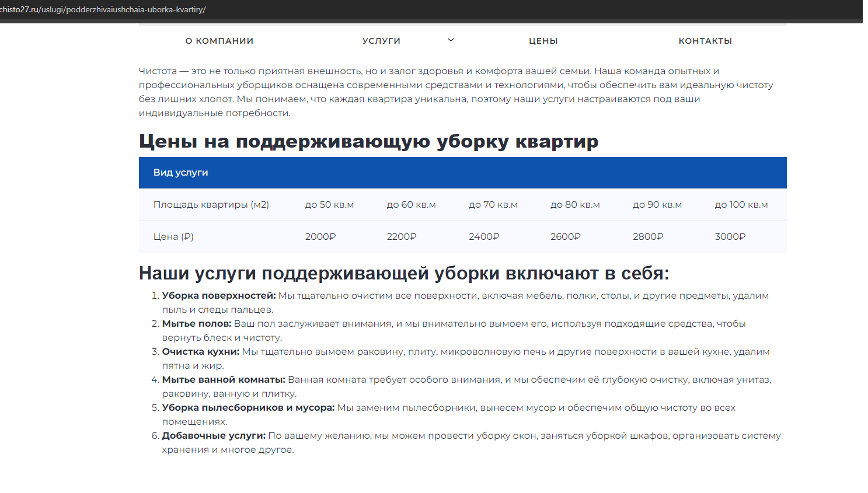Select the 'до 100 кв.м' cell

[741, 205]
